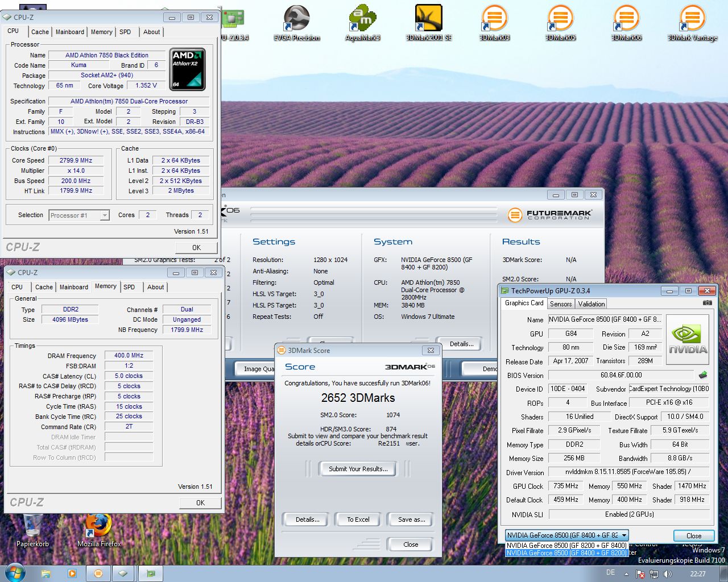Click the DE language indicator
This screenshot has width=728, height=582.
610,572
